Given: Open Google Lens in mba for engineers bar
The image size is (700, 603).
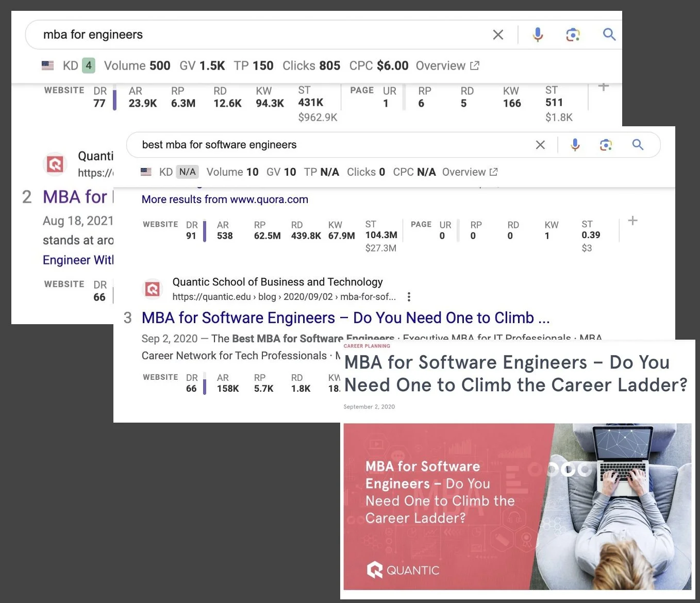Looking at the screenshot, I should (x=573, y=35).
